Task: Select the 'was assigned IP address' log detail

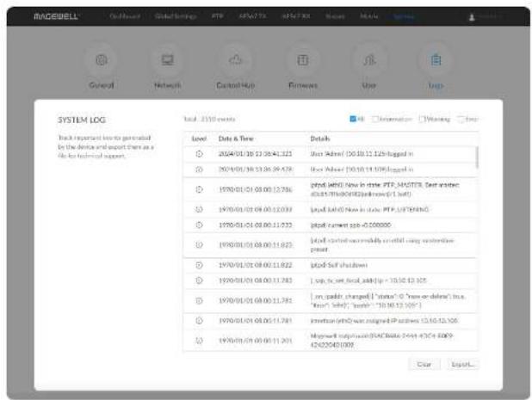Action: click(384, 321)
